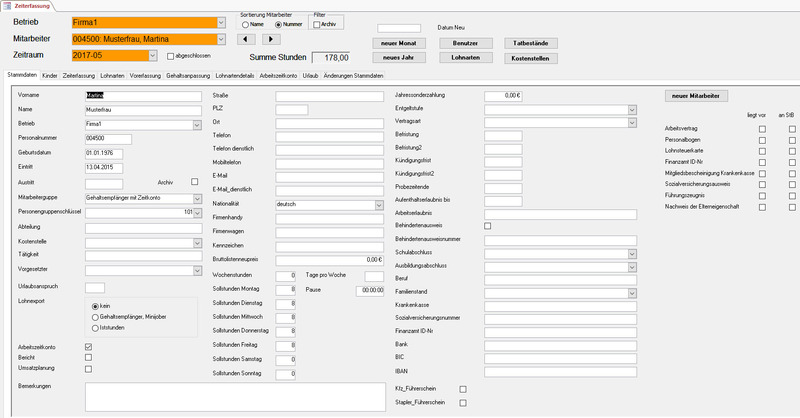Check Arbeitsvertrag liegt vor box
Screen dimensions: 800x418
click(762, 129)
